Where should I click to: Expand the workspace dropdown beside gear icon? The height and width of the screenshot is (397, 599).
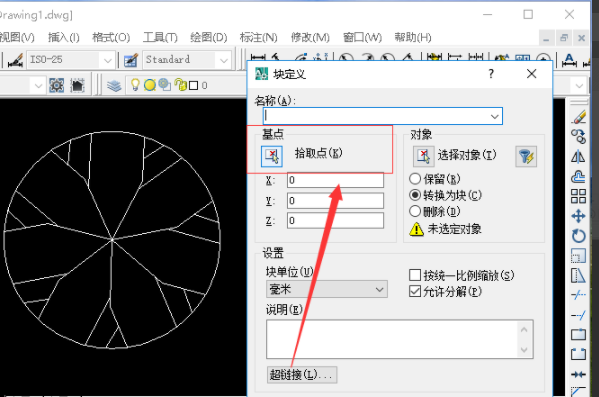(x=38, y=85)
